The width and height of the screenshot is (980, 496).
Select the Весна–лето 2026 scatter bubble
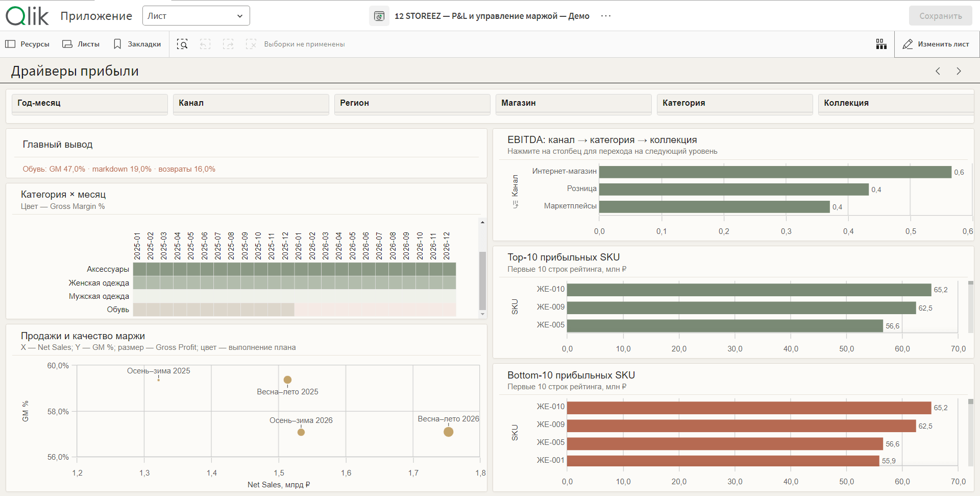pyautogui.click(x=449, y=432)
